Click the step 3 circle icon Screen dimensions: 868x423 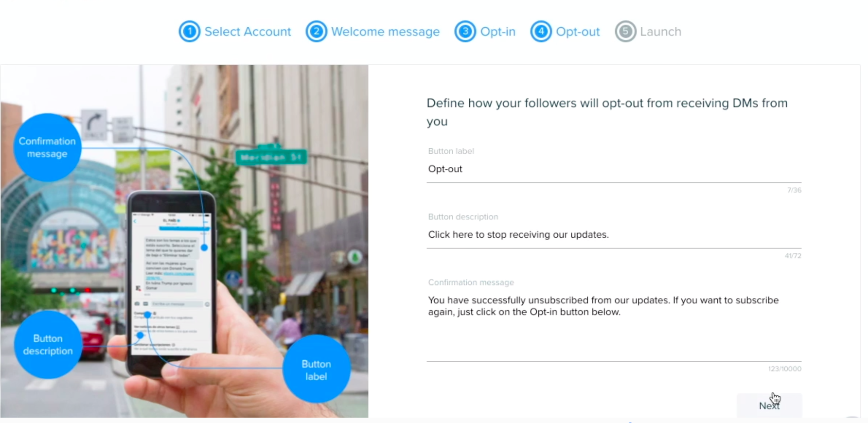coord(465,32)
